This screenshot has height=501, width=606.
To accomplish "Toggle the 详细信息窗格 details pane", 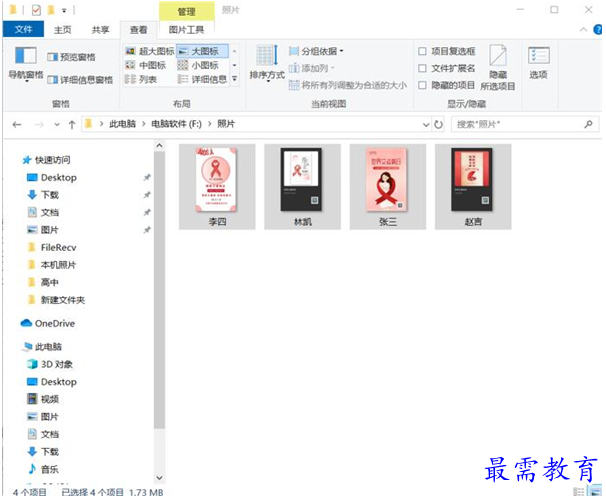I will pyautogui.click(x=80, y=80).
